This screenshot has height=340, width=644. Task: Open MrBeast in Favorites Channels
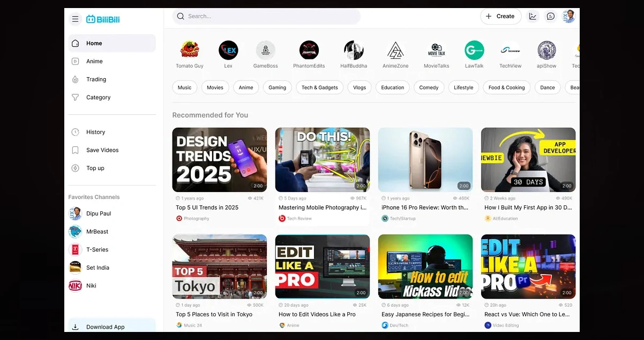pyautogui.click(x=97, y=232)
